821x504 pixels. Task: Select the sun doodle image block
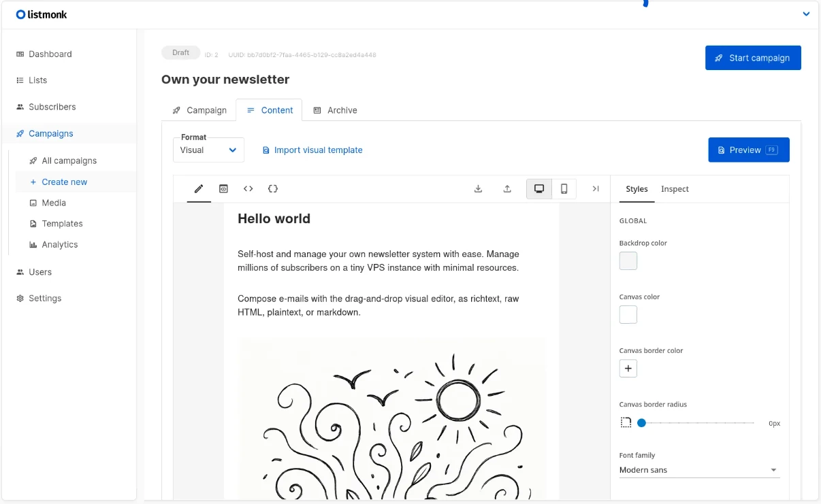click(391, 418)
